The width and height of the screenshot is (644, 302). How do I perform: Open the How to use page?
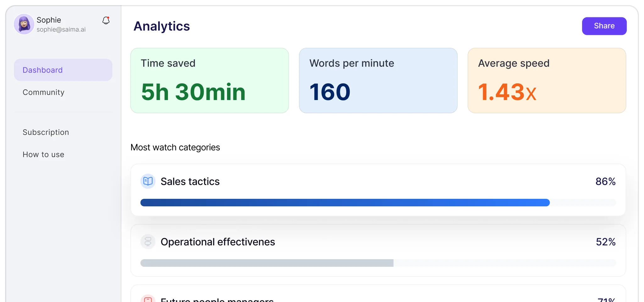pos(43,154)
